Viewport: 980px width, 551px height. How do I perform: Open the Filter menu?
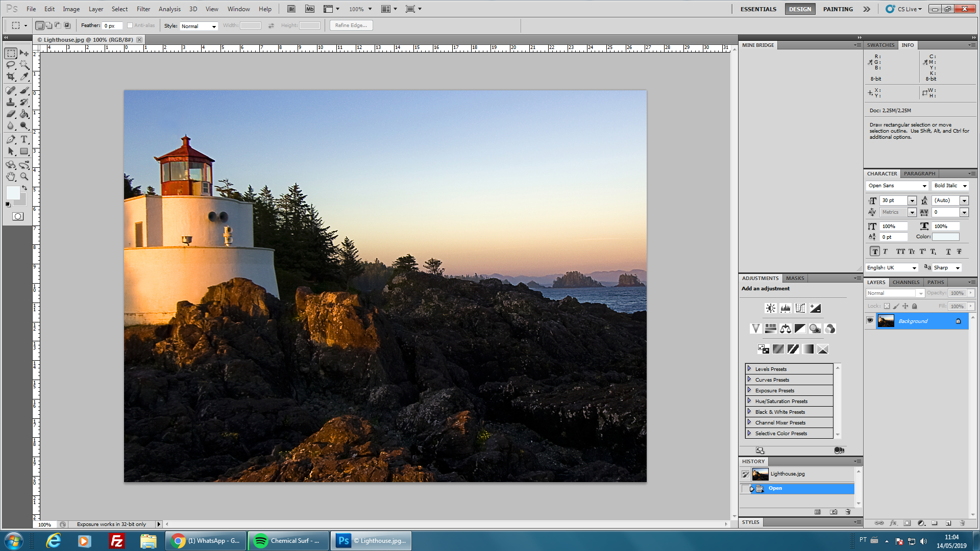143,9
